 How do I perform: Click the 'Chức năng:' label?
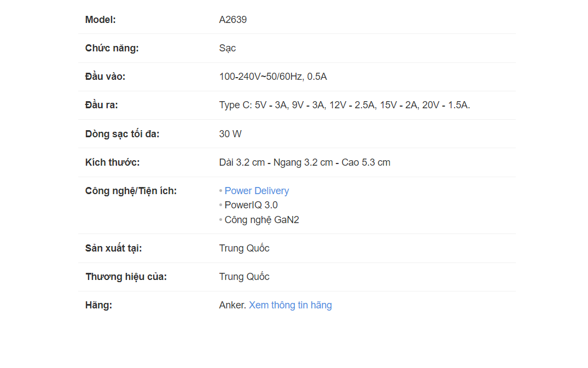click(x=112, y=48)
